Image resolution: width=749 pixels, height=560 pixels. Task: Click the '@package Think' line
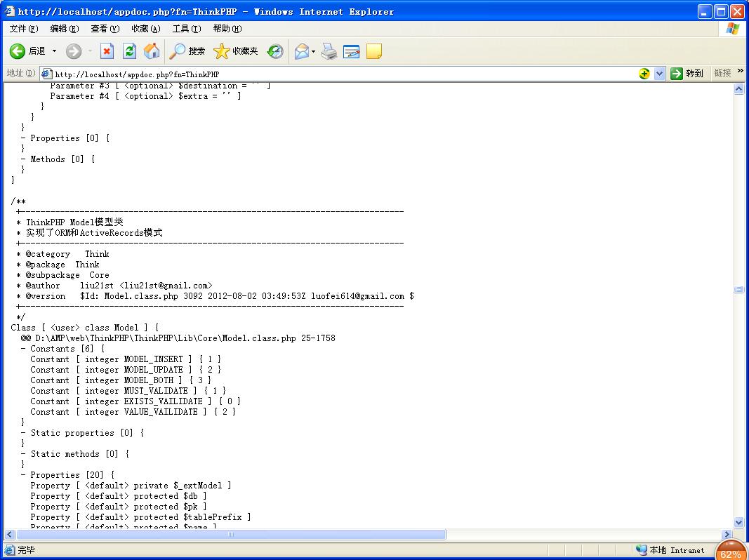coord(62,265)
